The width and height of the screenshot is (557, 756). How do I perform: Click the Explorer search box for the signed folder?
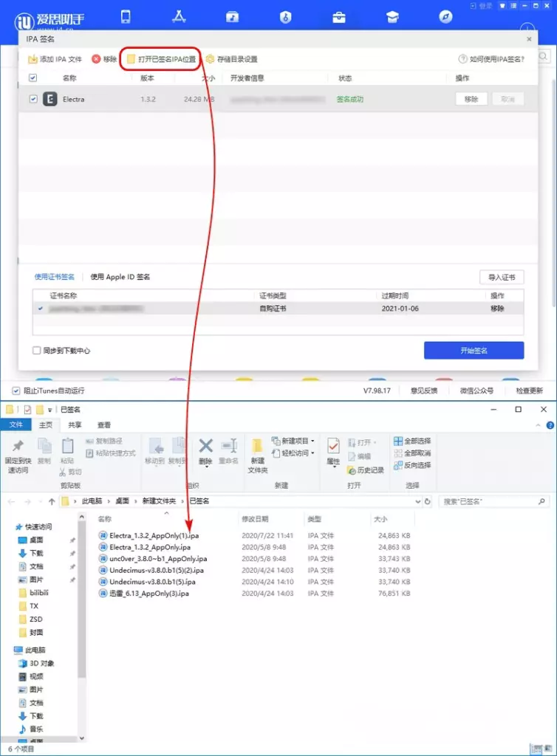click(x=491, y=501)
